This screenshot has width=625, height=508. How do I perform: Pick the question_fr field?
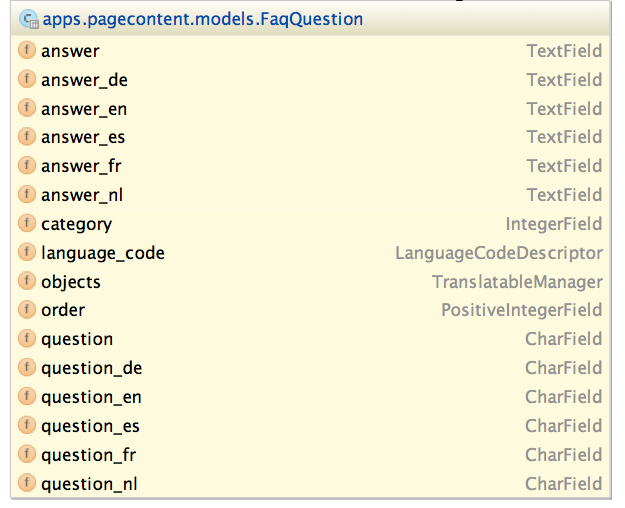tap(88, 455)
